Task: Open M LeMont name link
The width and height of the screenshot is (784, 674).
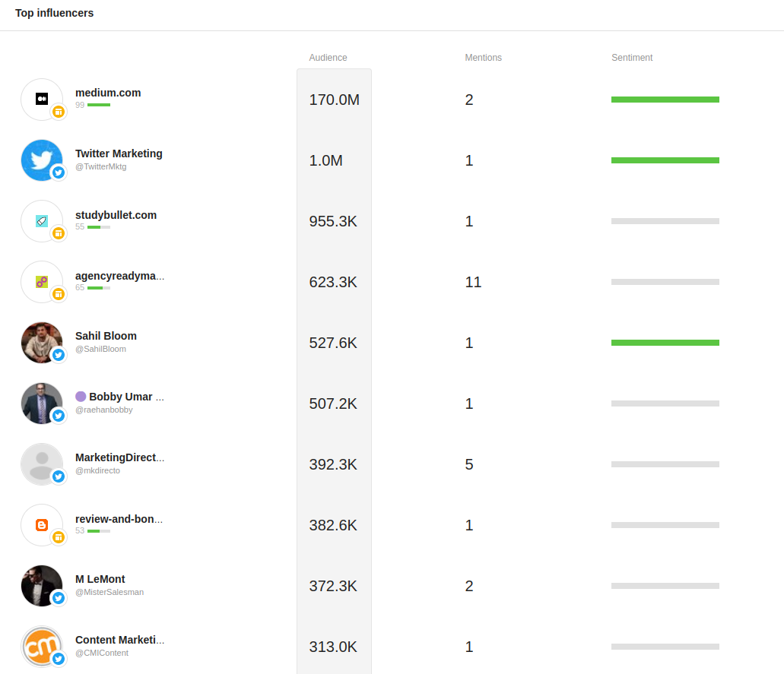Action: 100,579
